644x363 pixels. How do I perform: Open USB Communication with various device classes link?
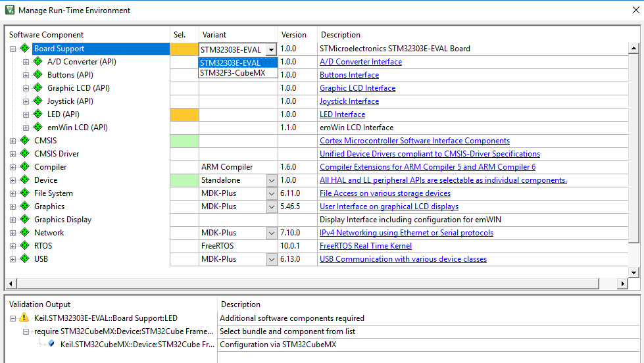click(403, 258)
